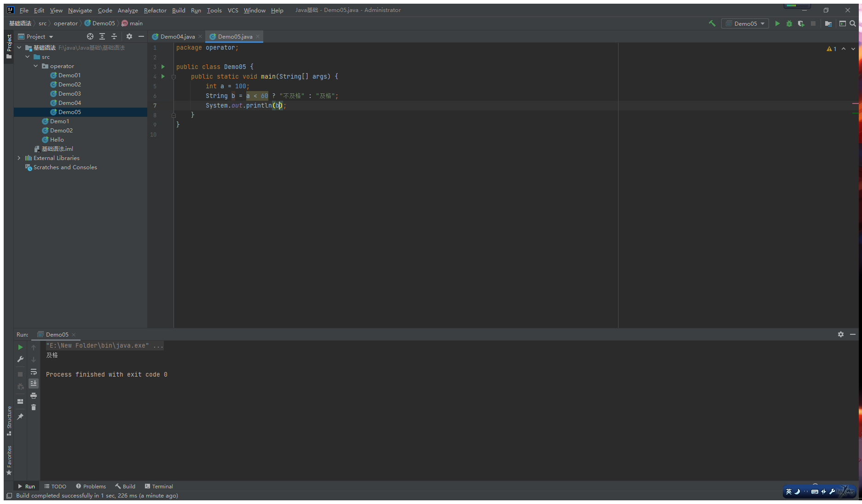Close the Demo05.java editor tab
This screenshot has width=862, height=504.
pos(258,36)
